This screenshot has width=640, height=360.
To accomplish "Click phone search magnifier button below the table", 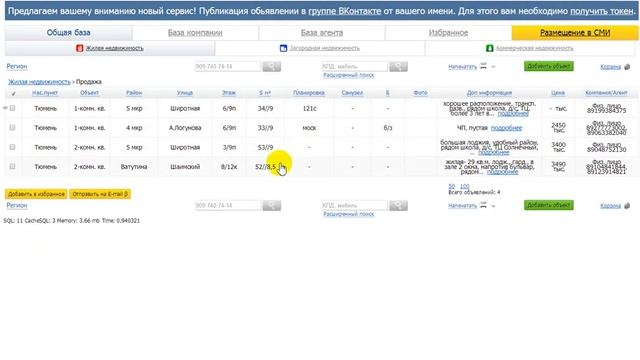I will (x=271, y=205).
